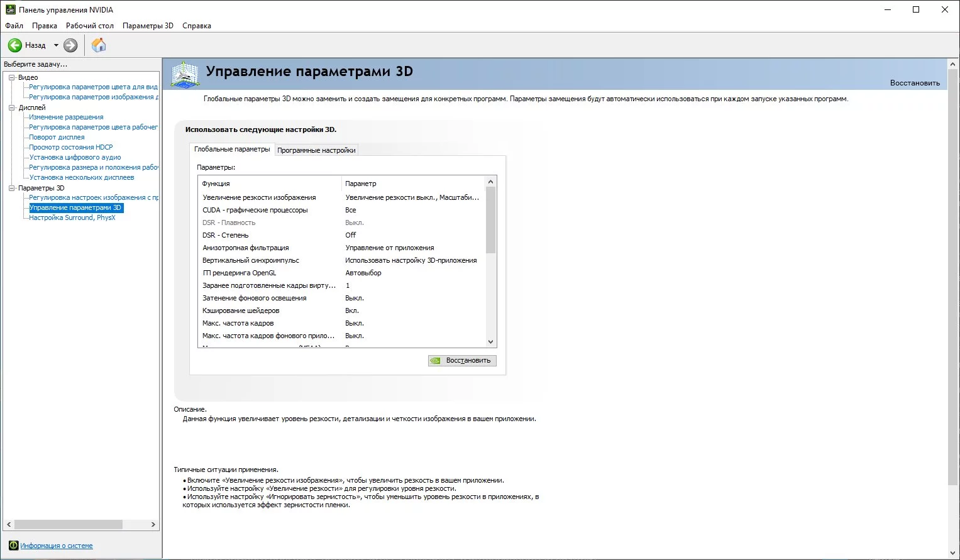Screen dimensions: 960x560
Task: Open the Справка menu
Action: coord(197,26)
